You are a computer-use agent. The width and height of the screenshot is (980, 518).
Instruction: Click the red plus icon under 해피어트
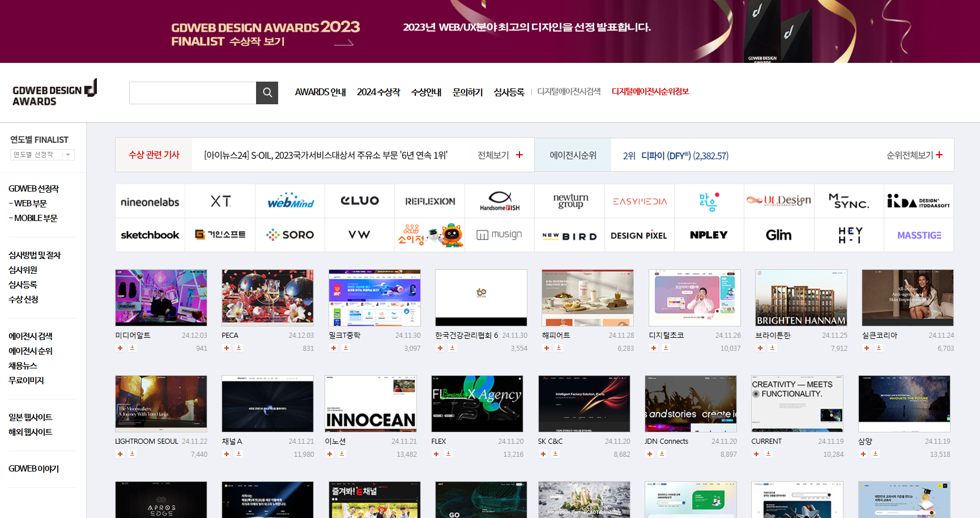tap(547, 348)
